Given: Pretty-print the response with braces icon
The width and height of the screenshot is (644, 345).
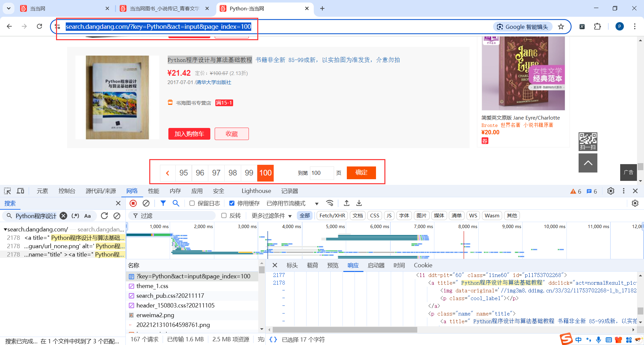Looking at the screenshot, I should (x=273, y=340).
